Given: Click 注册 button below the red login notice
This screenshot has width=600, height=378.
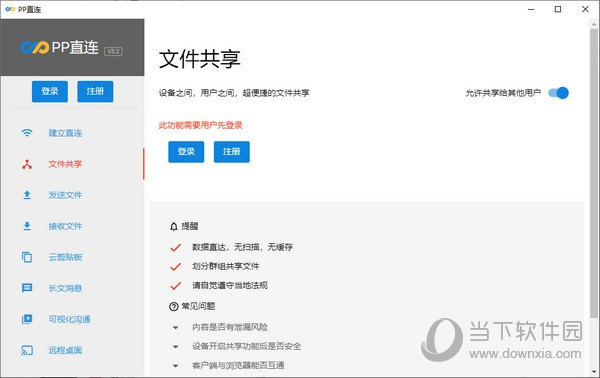Looking at the screenshot, I should pyautogui.click(x=232, y=152).
